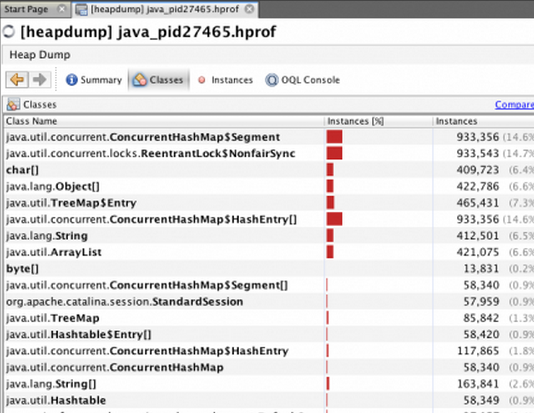534x413 pixels.
Task: Select the ConcurrentHashMap$Segment[] row
Action: pyautogui.click(x=269, y=285)
